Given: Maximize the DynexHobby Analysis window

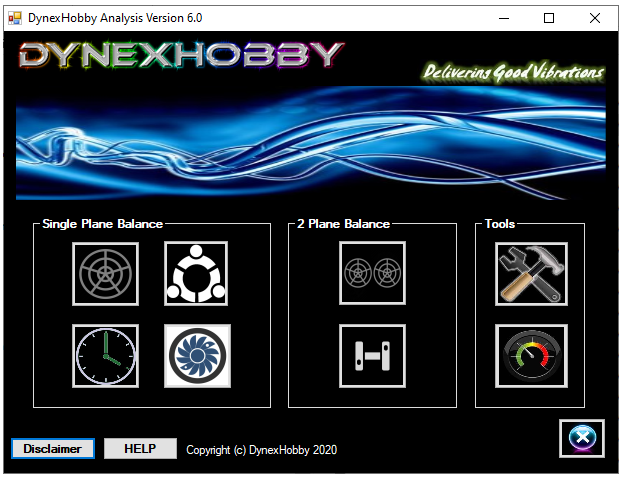Looking at the screenshot, I should pos(549,18).
